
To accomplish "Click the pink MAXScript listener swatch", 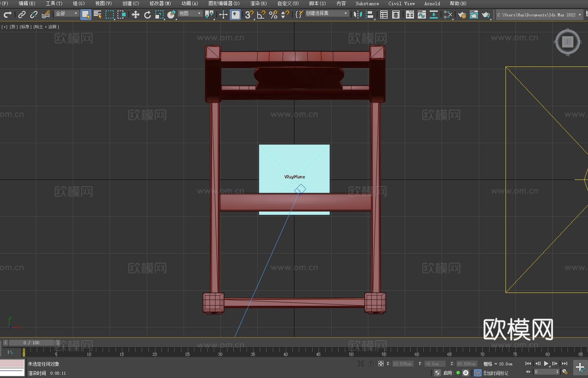I will (x=12, y=363).
